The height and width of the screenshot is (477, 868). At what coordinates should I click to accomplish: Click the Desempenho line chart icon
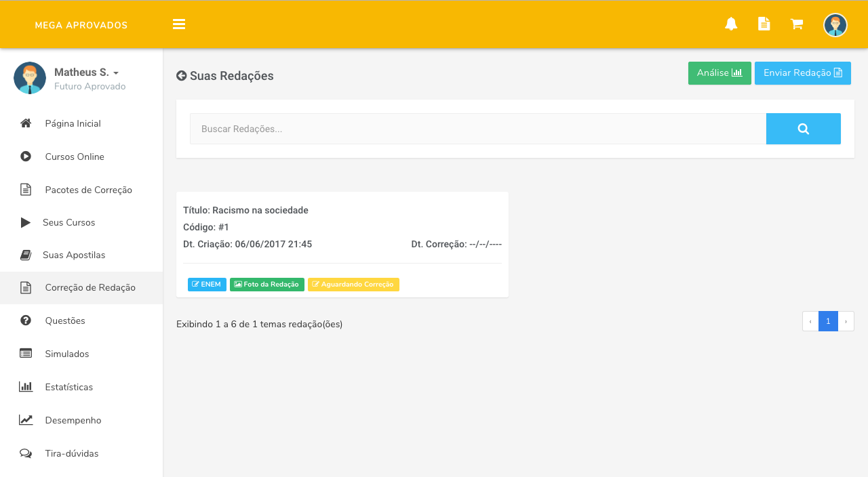[26, 420]
